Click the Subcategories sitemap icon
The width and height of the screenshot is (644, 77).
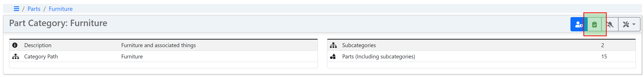[x=333, y=45]
